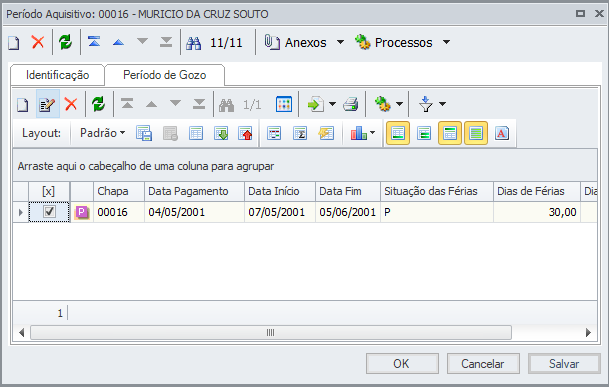The image size is (609, 387).
Task: Select the 07/05/2001 start date cell
Action: tap(280, 212)
